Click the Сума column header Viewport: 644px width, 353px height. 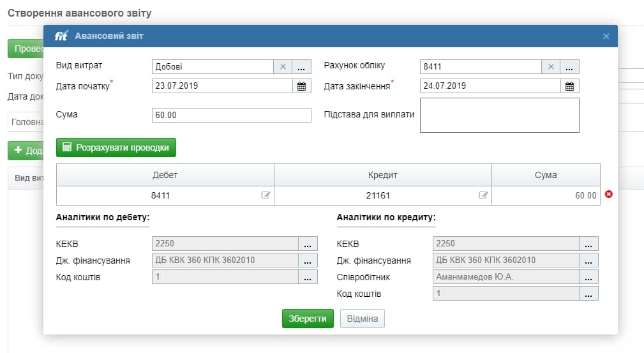click(x=546, y=175)
